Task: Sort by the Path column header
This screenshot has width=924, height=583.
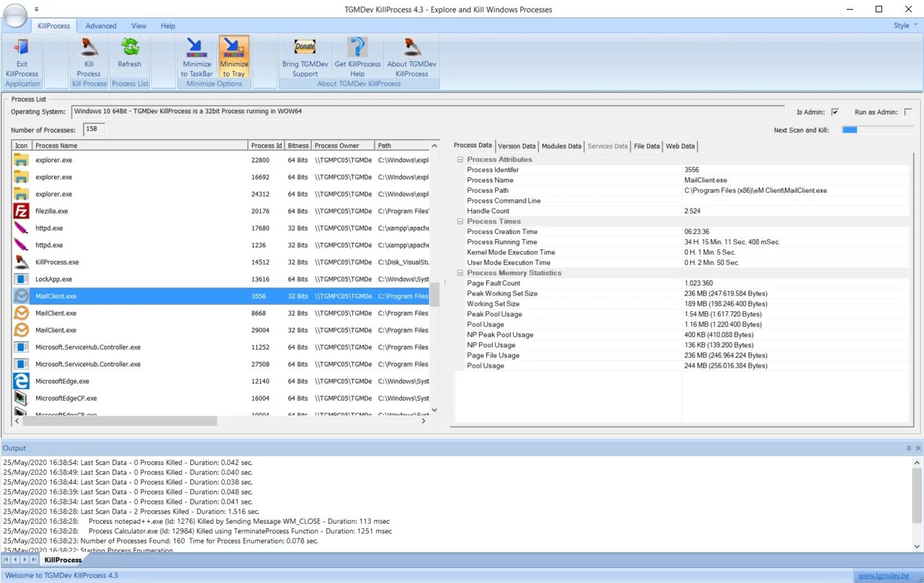Action: click(402, 146)
